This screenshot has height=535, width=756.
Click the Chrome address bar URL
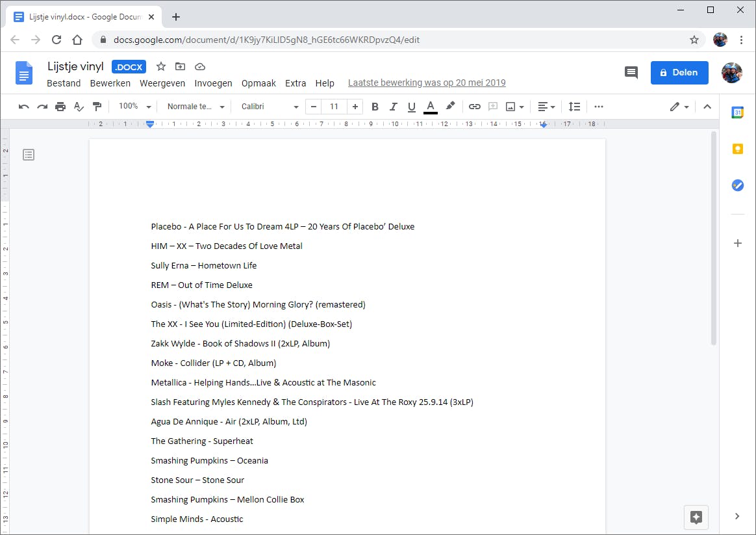coord(267,40)
